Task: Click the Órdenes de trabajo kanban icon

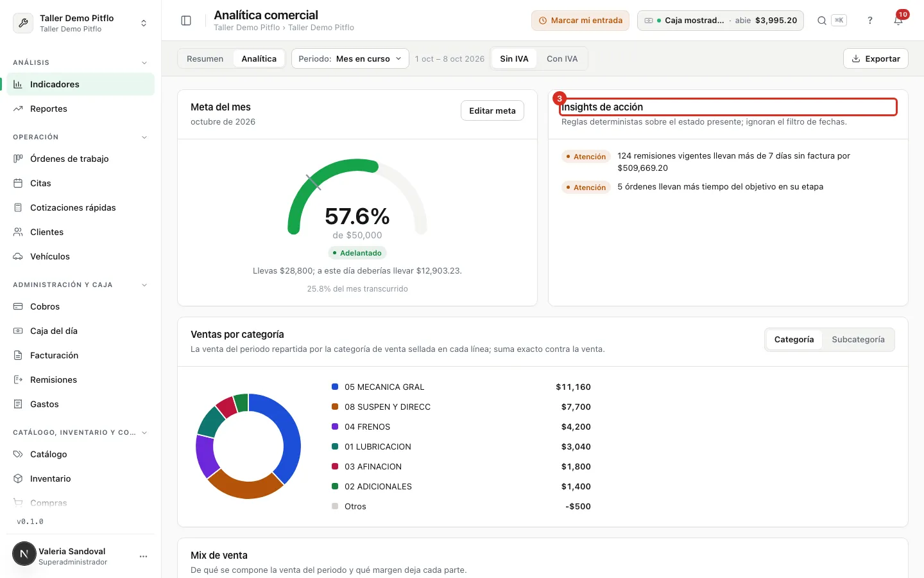Action: [x=18, y=159]
